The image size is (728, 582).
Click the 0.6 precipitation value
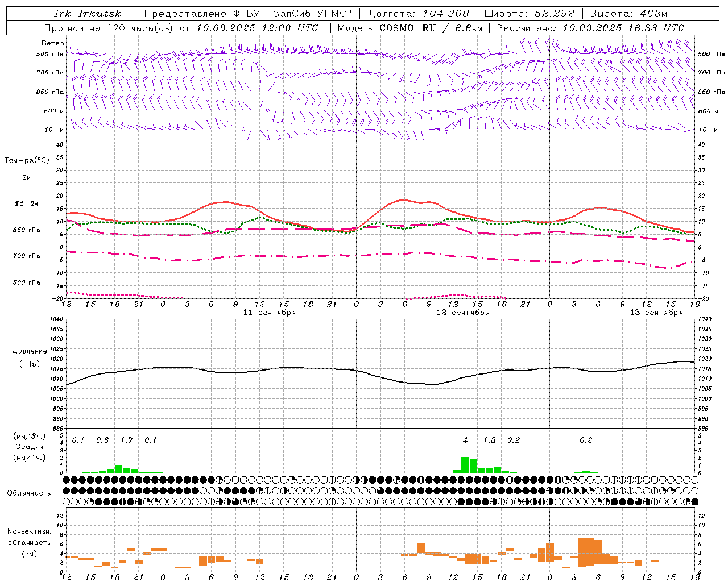point(102,440)
